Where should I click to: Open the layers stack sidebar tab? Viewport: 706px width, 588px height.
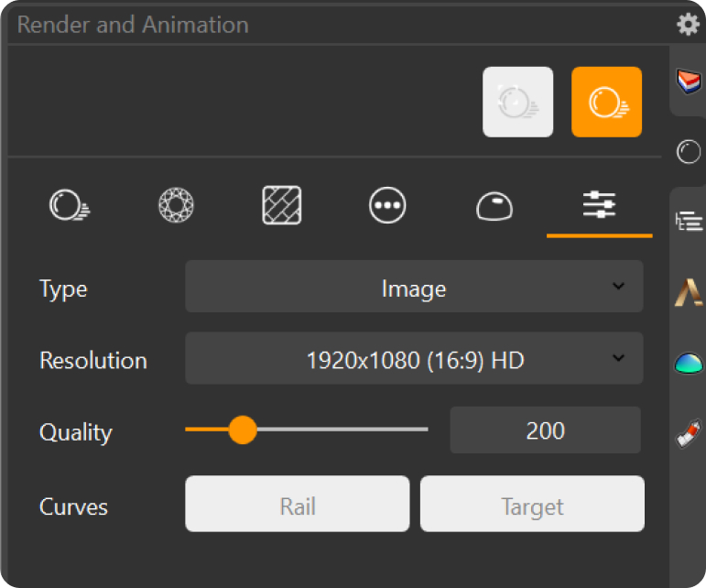click(688, 82)
